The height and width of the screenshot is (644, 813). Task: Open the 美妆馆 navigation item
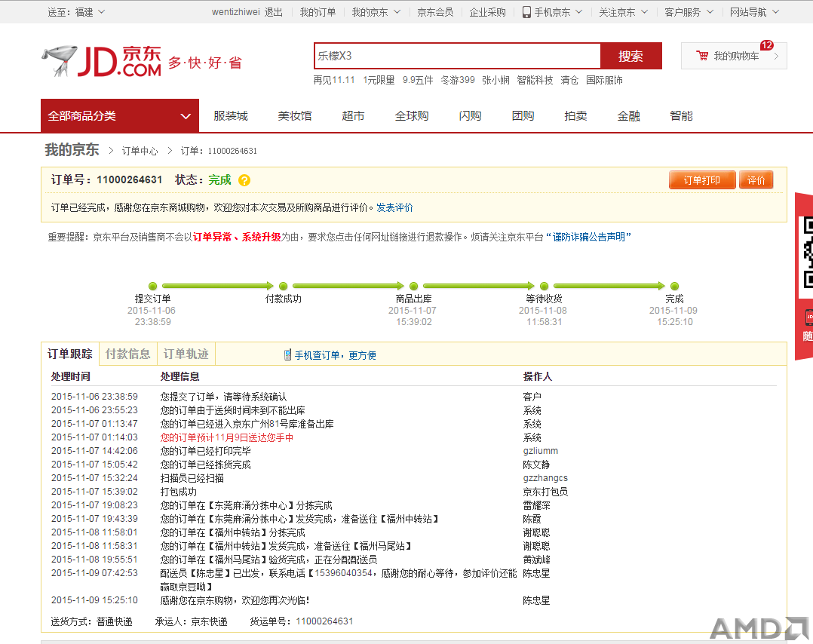(294, 115)
